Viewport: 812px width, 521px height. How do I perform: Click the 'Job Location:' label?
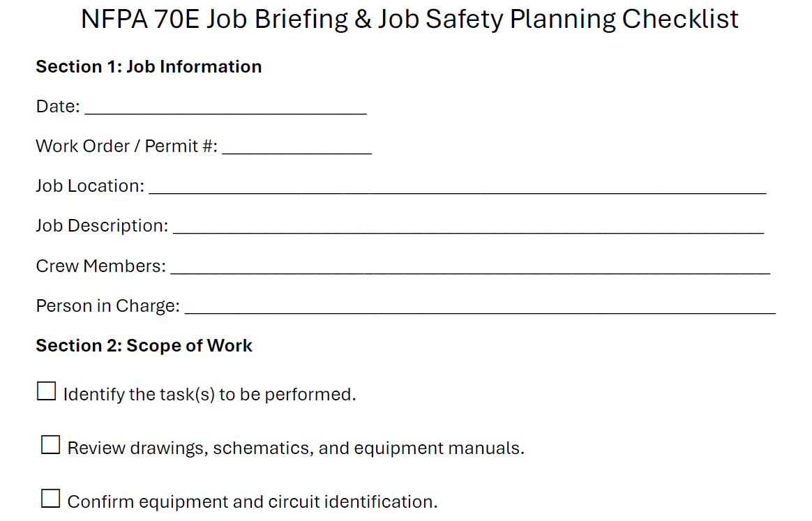pos(90,186)
